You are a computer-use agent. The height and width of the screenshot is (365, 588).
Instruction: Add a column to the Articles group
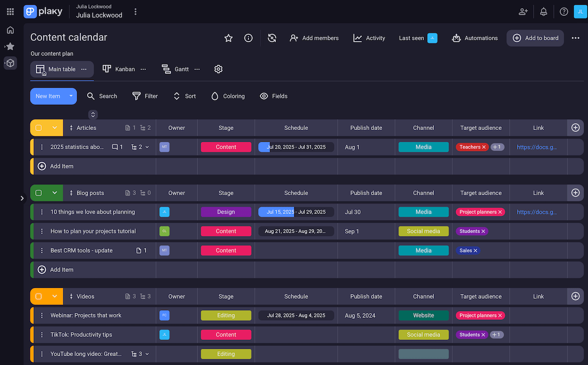(x=575, y=128)
